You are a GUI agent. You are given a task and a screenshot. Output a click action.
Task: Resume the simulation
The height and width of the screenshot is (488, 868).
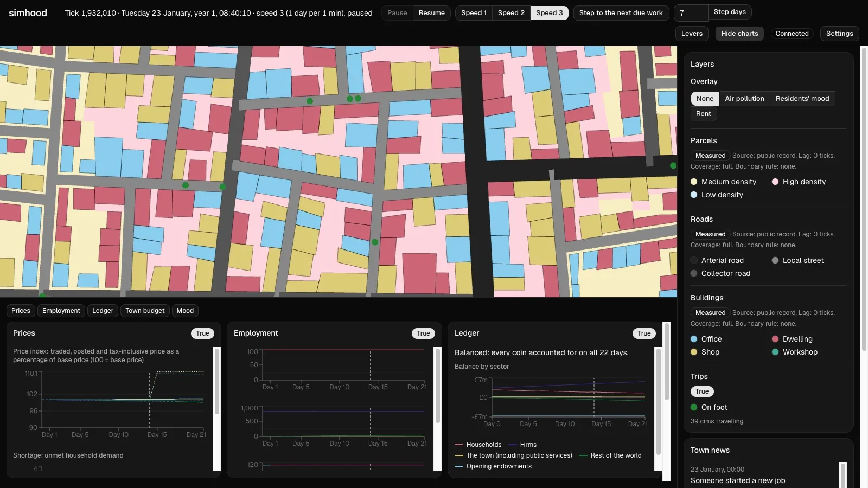point(431,13)
